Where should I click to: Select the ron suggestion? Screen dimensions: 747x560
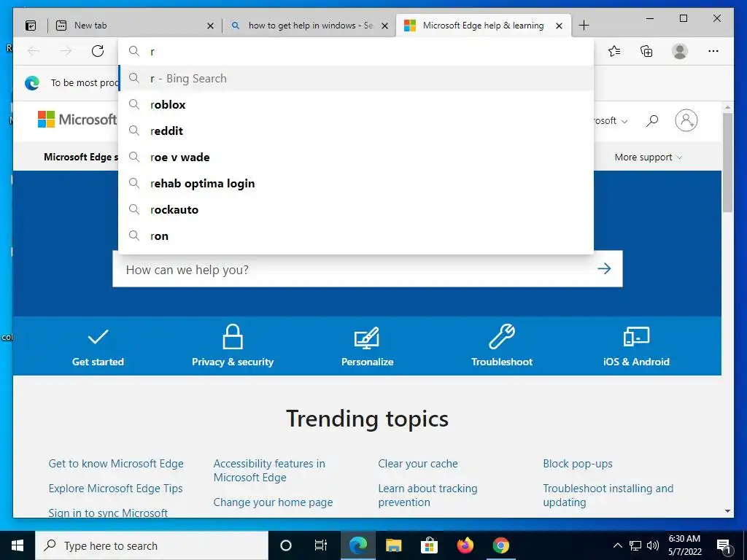356,236
